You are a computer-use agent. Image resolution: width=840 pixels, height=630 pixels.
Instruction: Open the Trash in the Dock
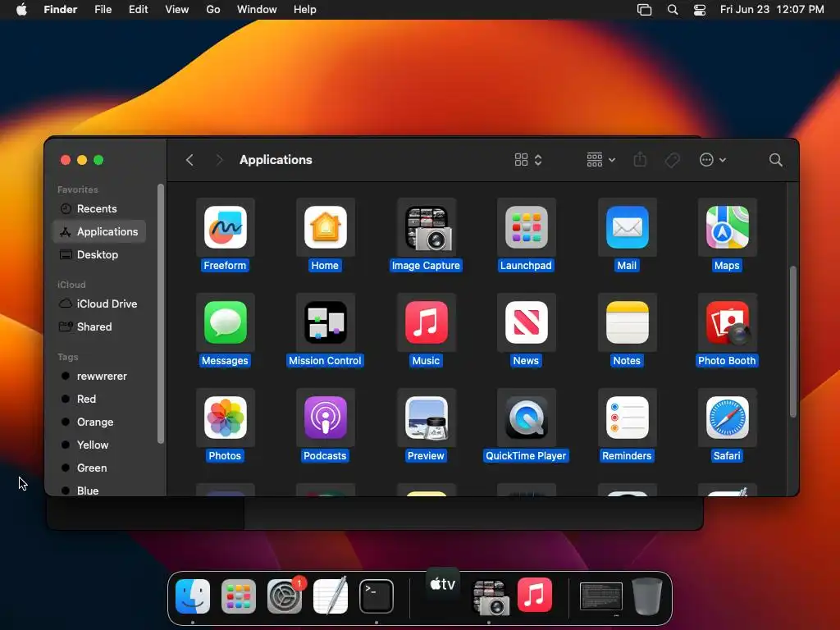pyautogui.click(x=647, y=596)
